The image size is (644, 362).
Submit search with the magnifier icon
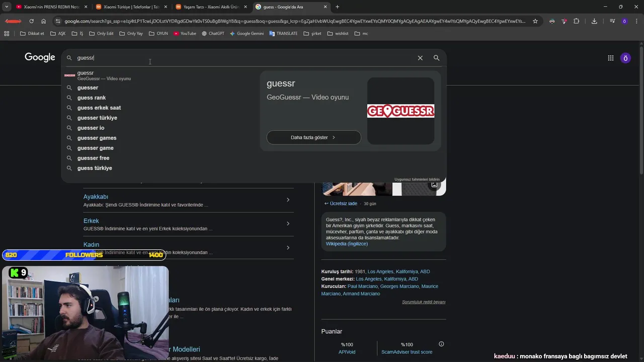click(x=436, y=58)
